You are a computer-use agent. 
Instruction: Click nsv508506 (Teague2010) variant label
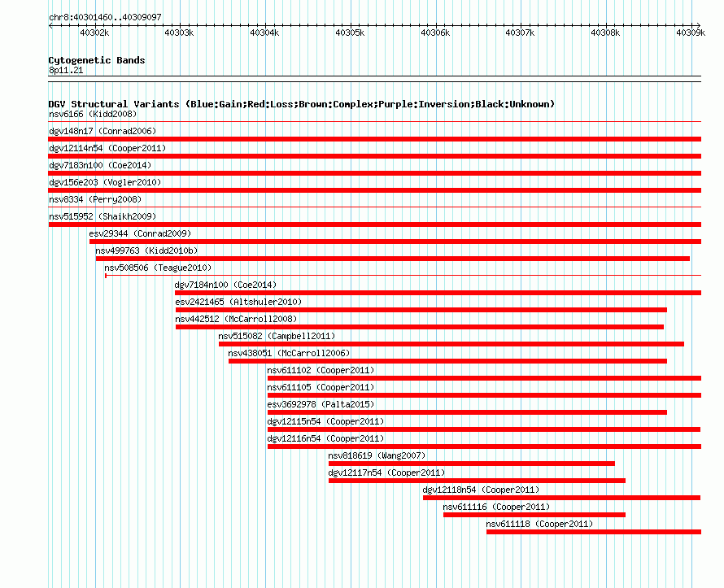click(x=158, y=268)
